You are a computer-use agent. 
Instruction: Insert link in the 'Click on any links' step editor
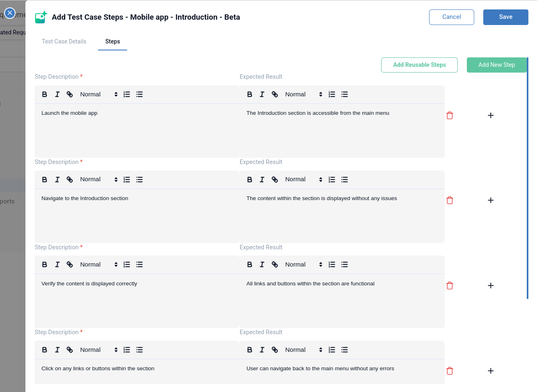tap(70, 350)
